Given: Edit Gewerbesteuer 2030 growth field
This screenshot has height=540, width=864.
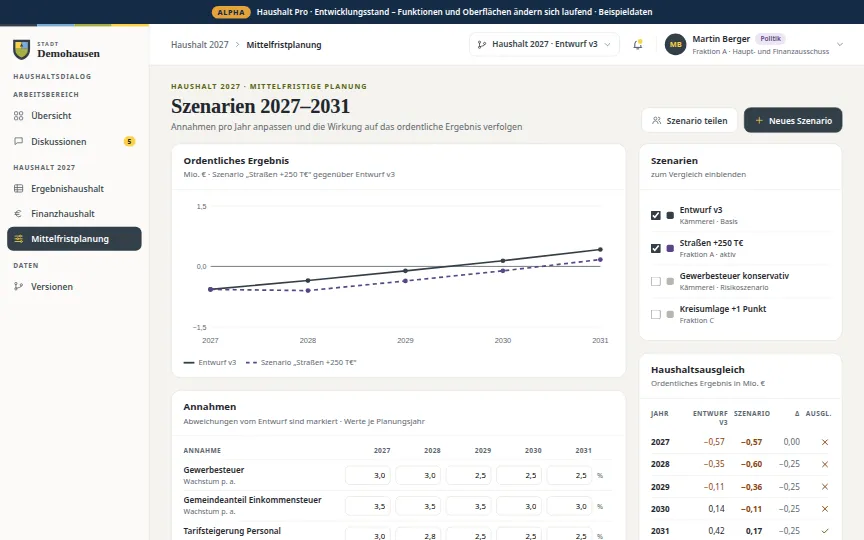Looking at the screenshot, I should click(519, 476).
